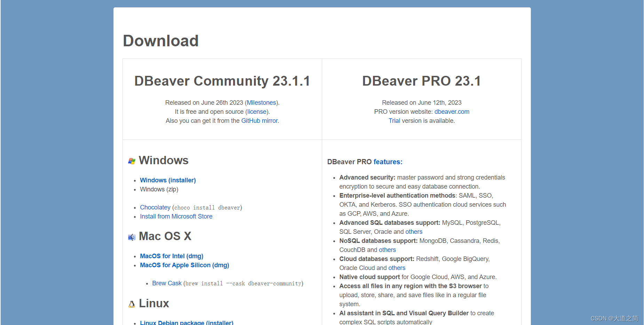This screenshot has width=644, height=325.
Task: Download Windows (installer)
Action: [168, 180]
